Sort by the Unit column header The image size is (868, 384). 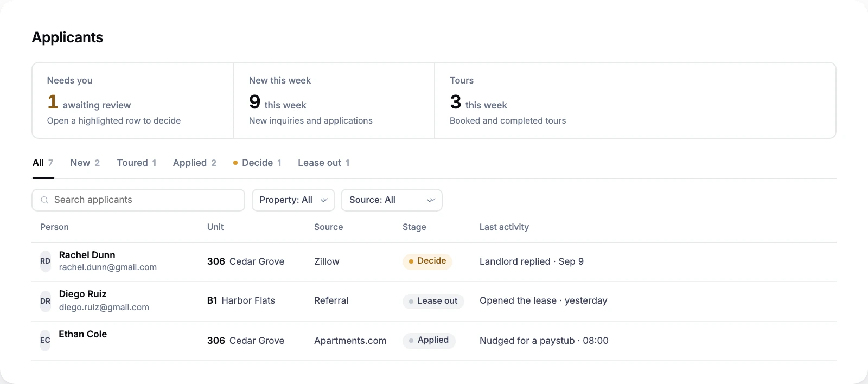[215, 227]
